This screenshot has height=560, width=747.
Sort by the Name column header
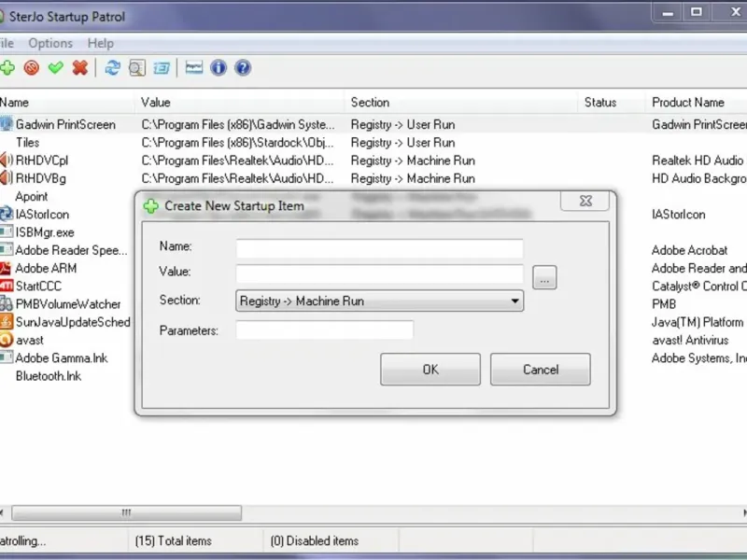(x=66, y=103)
